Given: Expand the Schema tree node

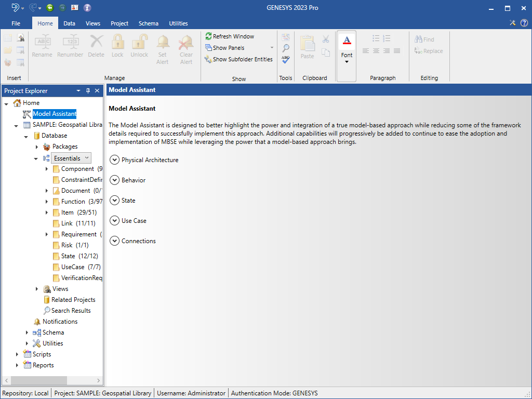Looking at the screenshot, I should (27, 332).
